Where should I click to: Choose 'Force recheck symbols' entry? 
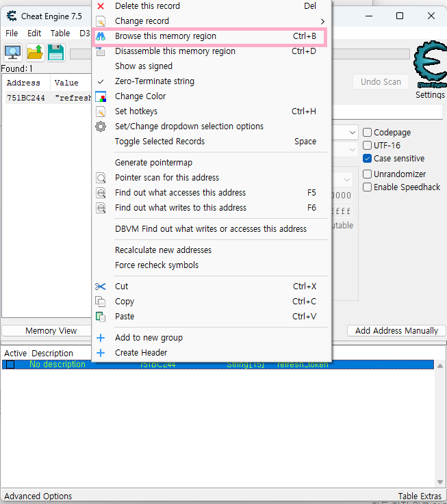click(157, 265)
